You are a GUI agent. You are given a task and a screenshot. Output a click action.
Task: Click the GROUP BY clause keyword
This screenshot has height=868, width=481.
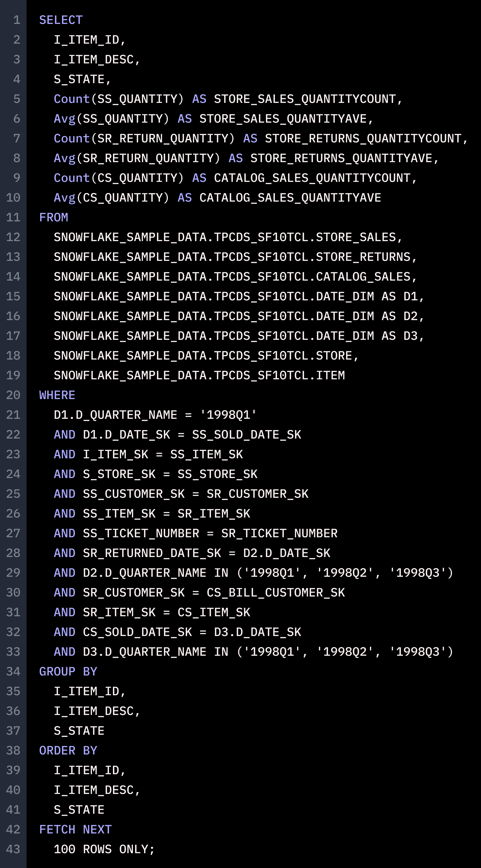coord(68,671)
